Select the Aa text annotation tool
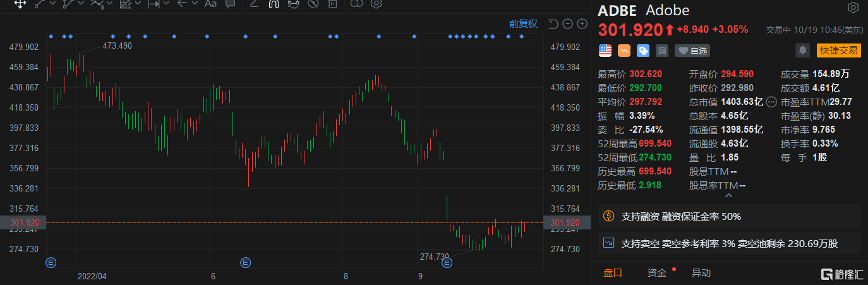The height and width of the screenshot is (285, 868). tap(211, 3)
